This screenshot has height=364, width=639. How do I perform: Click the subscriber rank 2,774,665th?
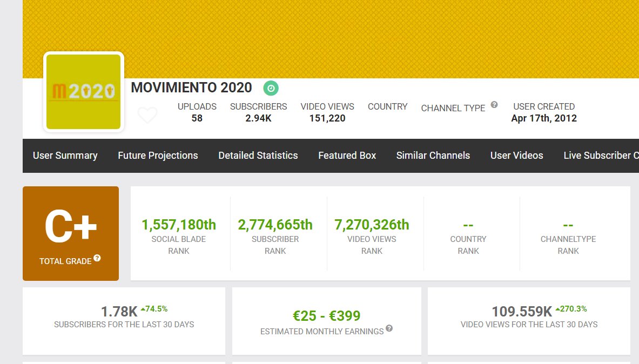275,225
